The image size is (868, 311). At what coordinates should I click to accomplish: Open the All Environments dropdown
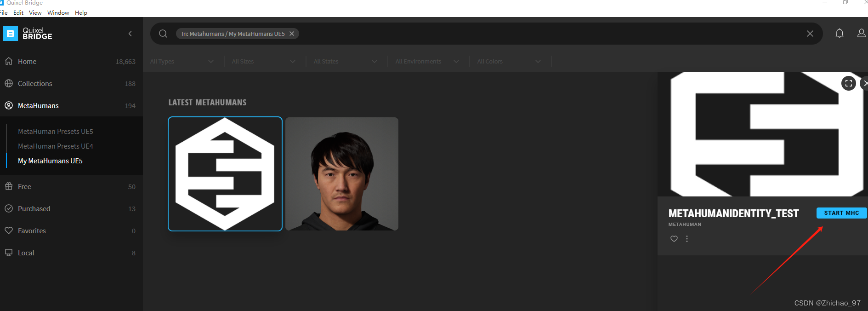pyautogui.click(x=427, y=61)
